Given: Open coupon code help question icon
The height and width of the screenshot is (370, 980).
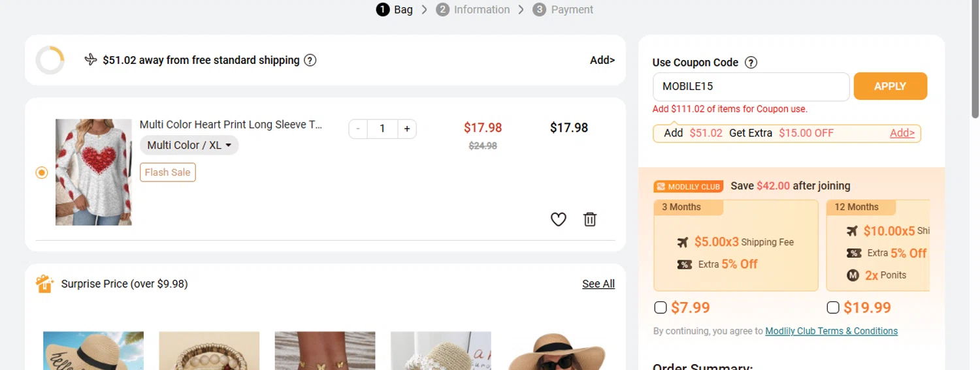Looking at the screenshot, I should coord(751,63).
